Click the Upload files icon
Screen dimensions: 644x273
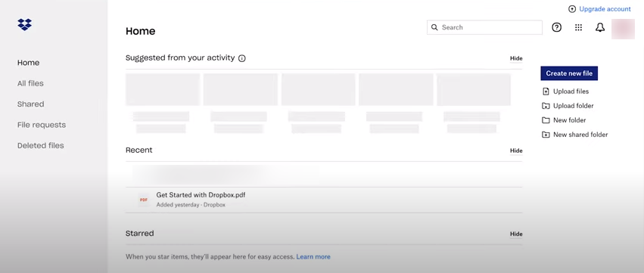pyautogui.click(x=546, y=92)
